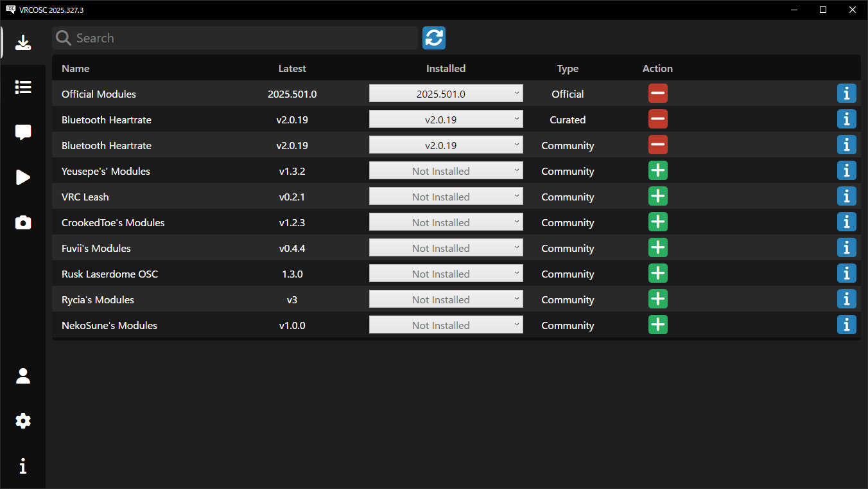Click latest version v3 cell
Screen dimensions: 868x489
292,299
